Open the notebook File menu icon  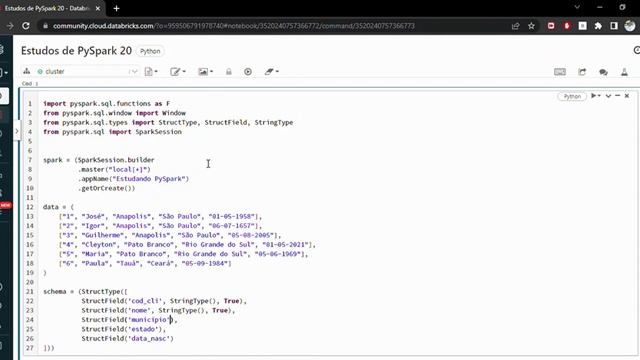tap(151, 71)
